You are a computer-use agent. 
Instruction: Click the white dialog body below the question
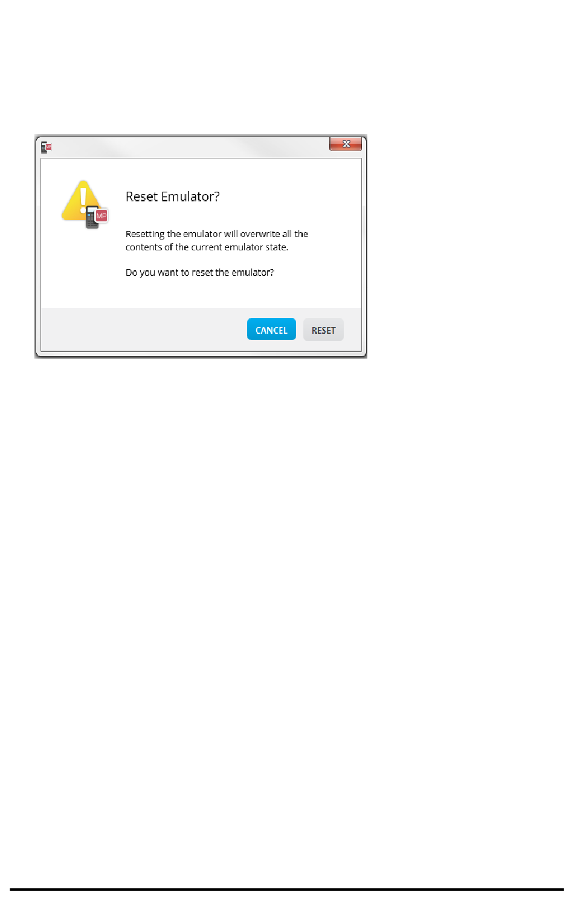pos(201,293)
